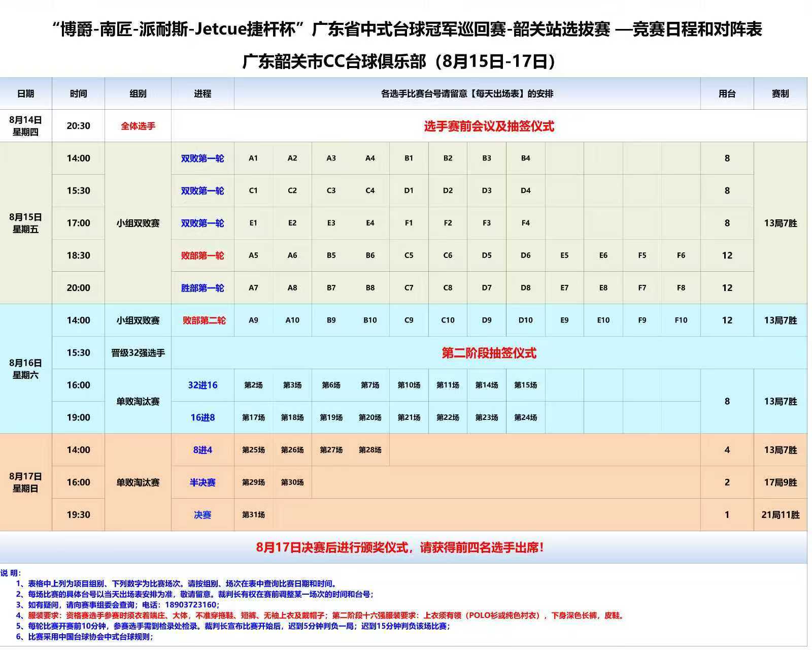
Task: Click the 半决赛 stage label
Action: pyautogui.click(x=202, y=482)
